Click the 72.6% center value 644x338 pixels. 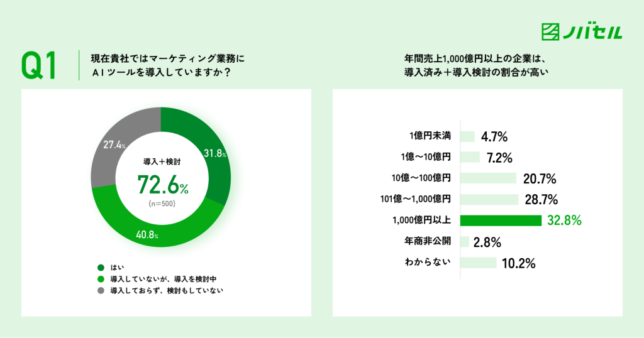click(163, 184)
